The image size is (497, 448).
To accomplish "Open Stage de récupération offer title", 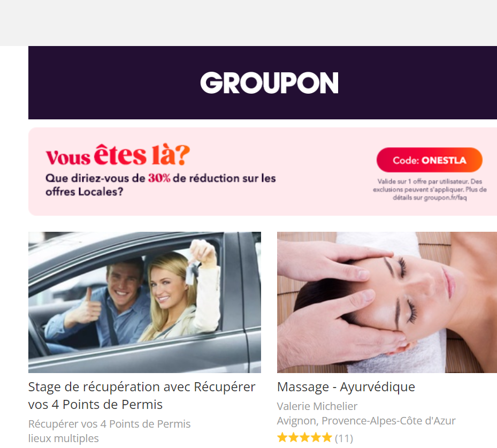I will pos(142,396).
